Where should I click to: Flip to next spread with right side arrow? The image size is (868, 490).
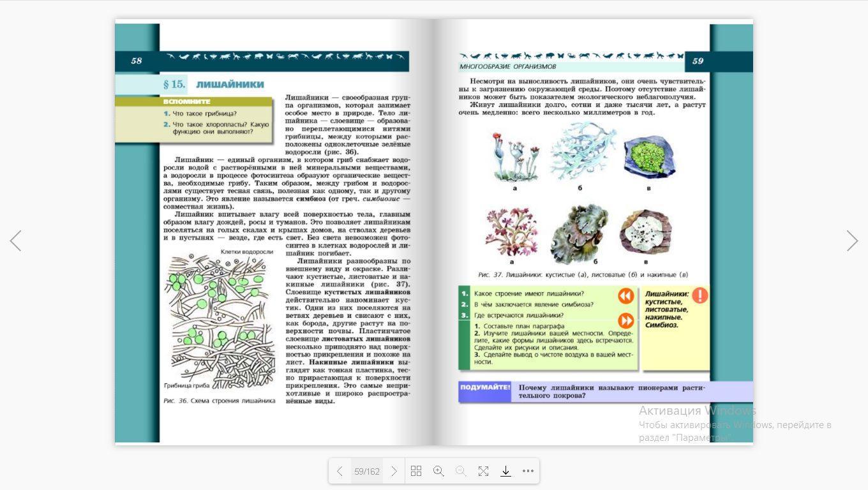point(852,241)
